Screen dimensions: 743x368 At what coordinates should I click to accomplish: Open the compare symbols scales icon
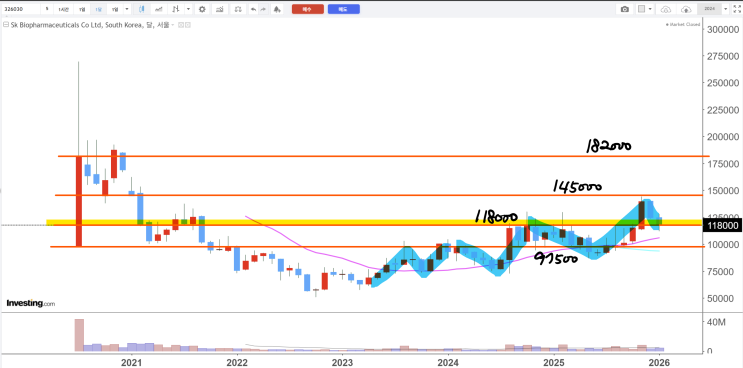tap(238, 9)
